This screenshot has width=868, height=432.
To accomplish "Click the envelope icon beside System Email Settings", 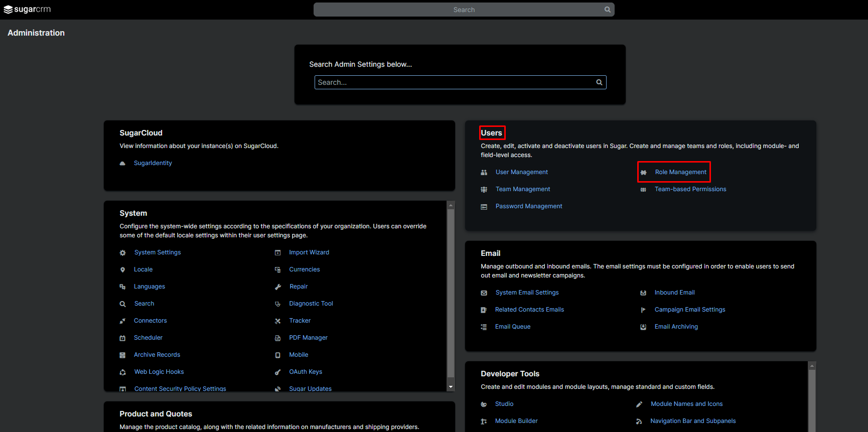I will pos(484,293).
